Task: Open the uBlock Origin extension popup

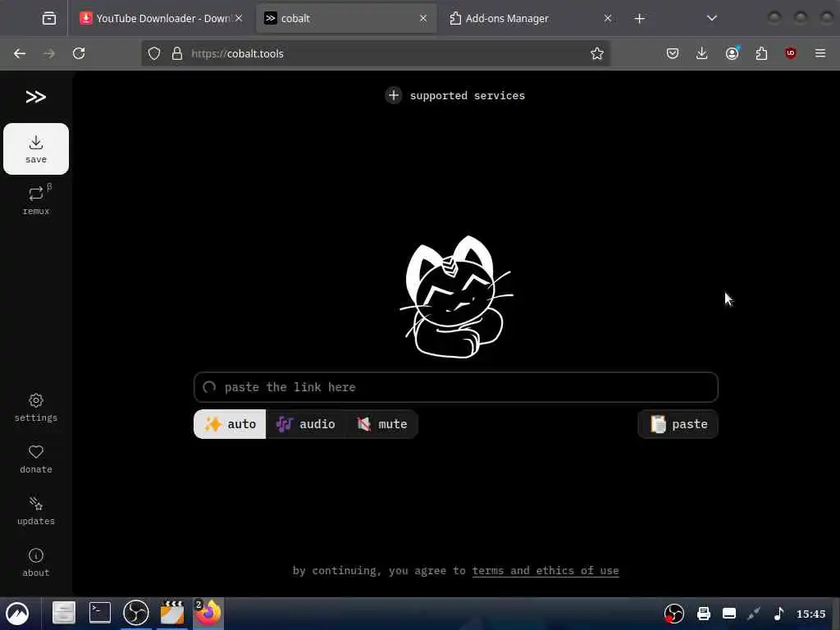Action: click(791, 53)
